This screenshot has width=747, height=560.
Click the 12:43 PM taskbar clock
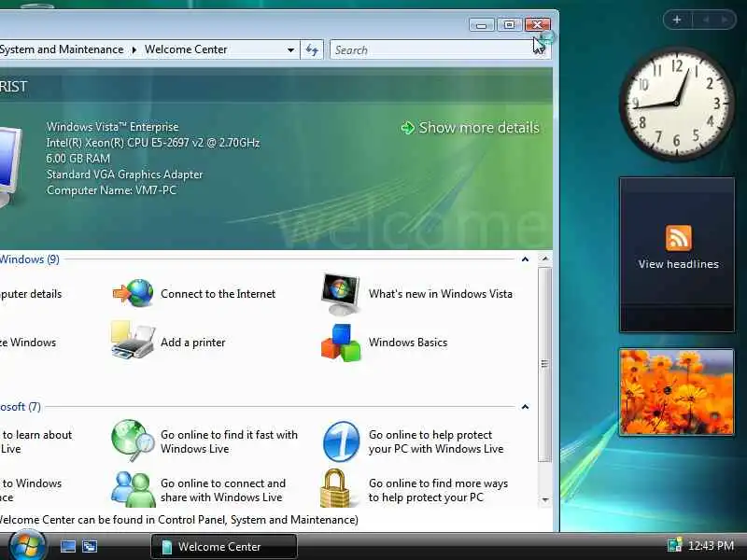click(x=711, y=545)
